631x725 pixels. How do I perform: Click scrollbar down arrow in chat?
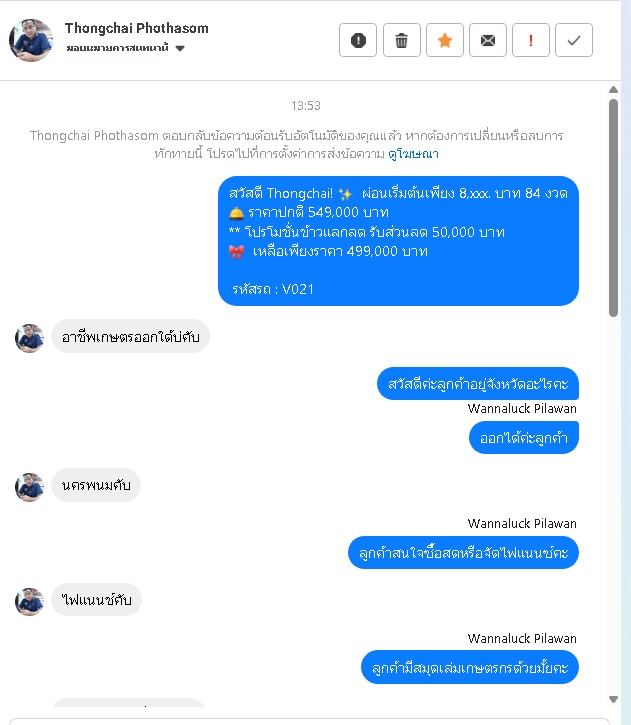coord(613,699)
